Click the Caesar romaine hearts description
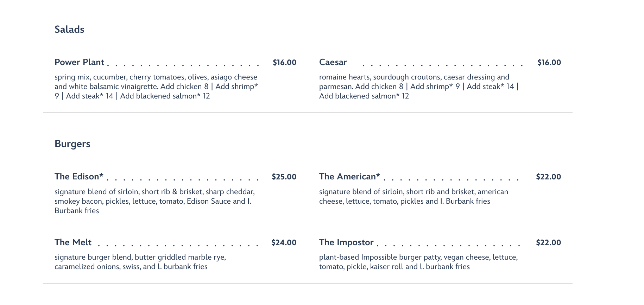644x305 pixels. (x=419, y=87)
